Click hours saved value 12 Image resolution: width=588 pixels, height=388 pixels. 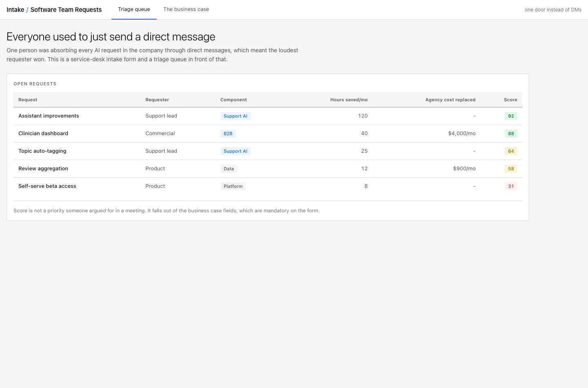(364, 169)
